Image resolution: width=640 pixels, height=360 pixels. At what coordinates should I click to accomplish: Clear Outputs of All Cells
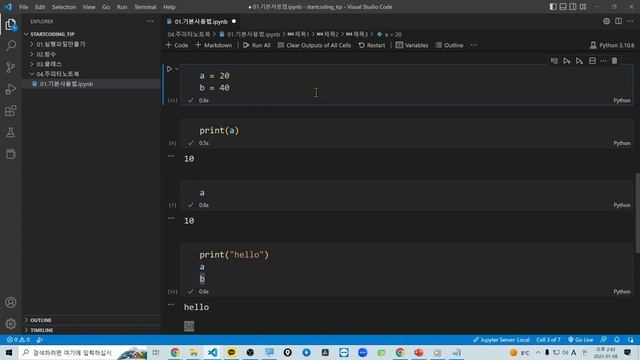pos(314,45)
